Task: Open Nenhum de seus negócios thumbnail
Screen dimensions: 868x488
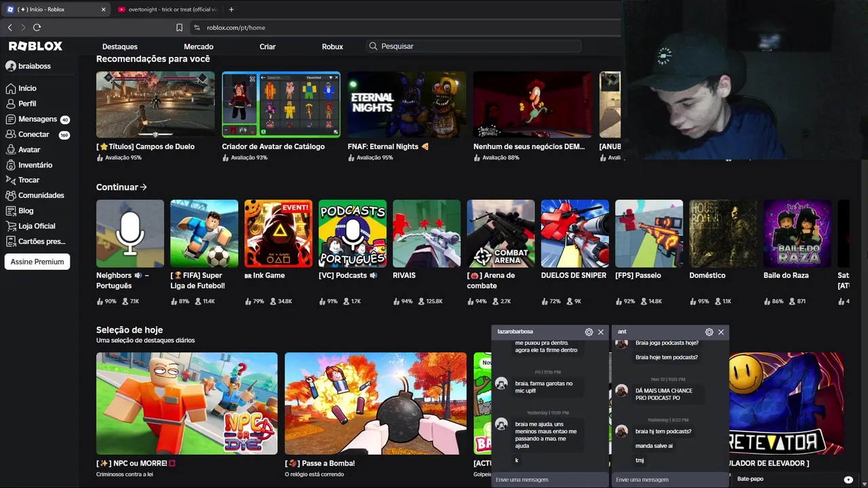Action: point(532,104)
